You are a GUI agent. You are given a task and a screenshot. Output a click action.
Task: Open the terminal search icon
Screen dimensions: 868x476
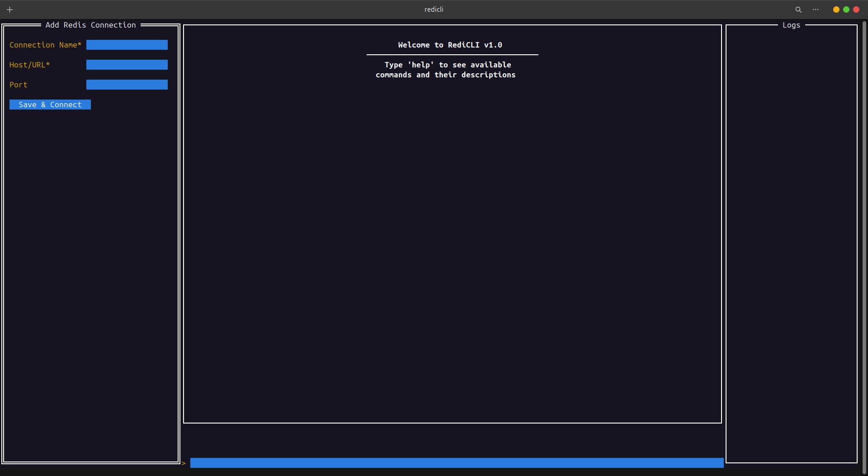point(798,10)
